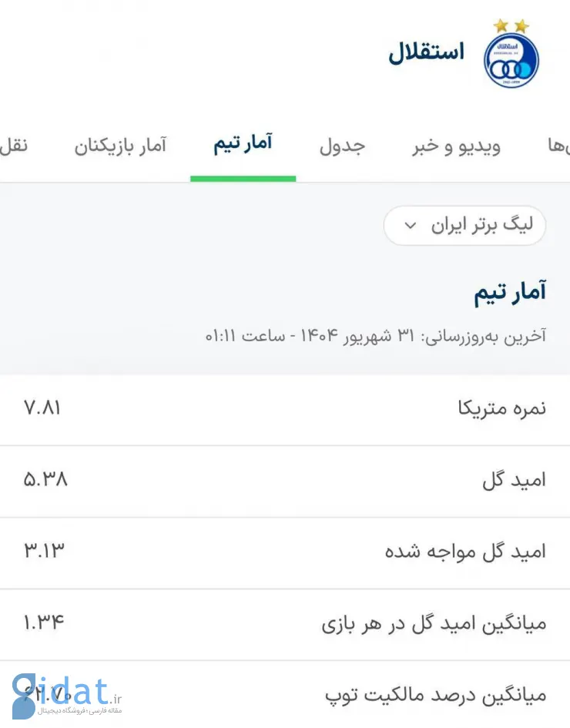The width and height of the screenshot is (570, 728).
Task: Select the امید گل stat row
Action: [285, 481]
